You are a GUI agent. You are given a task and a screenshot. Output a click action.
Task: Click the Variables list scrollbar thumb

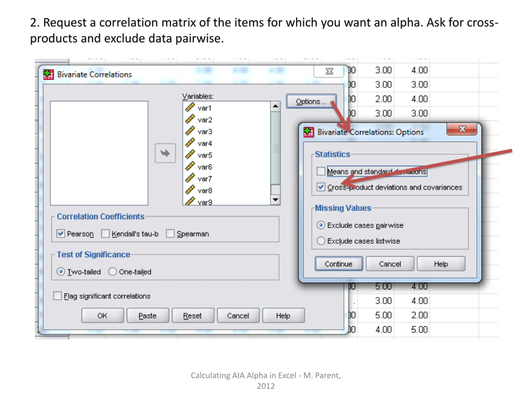coord(275,148)
